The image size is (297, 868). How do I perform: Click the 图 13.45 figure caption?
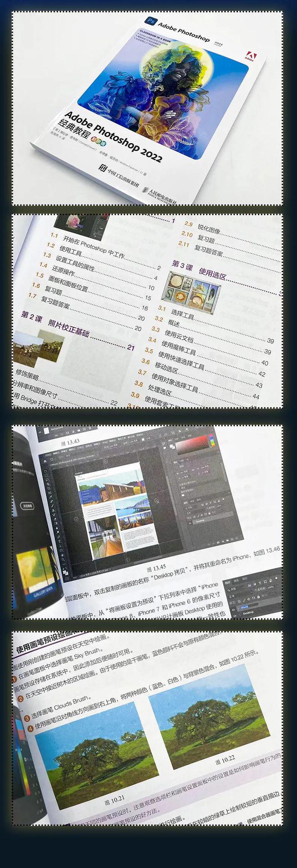point(156,568)
